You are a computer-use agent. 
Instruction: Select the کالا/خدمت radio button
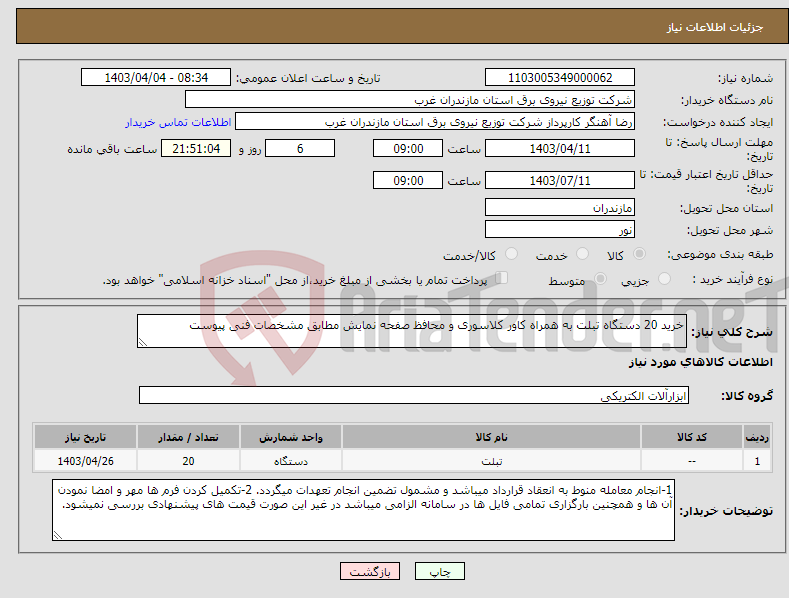pyautogui.click(x=511, y=254)
